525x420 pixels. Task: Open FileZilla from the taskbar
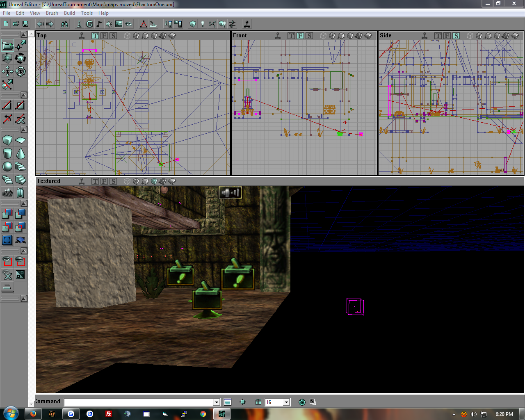[x=108, y=414]
